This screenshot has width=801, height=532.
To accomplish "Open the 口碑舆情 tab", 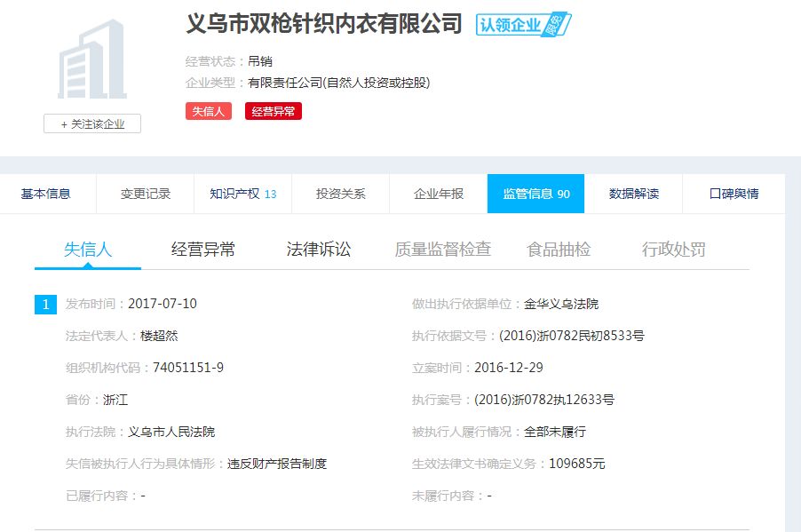I will 734,193.
